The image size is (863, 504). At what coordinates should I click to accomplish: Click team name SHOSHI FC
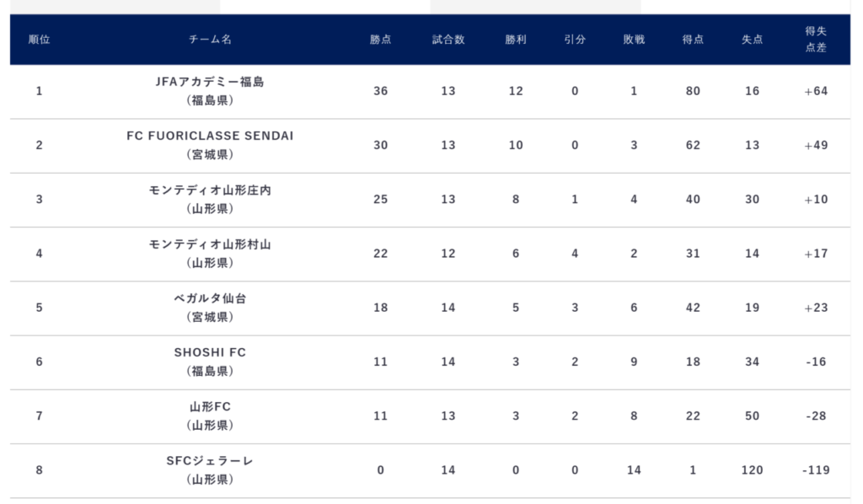coord(210,352)
